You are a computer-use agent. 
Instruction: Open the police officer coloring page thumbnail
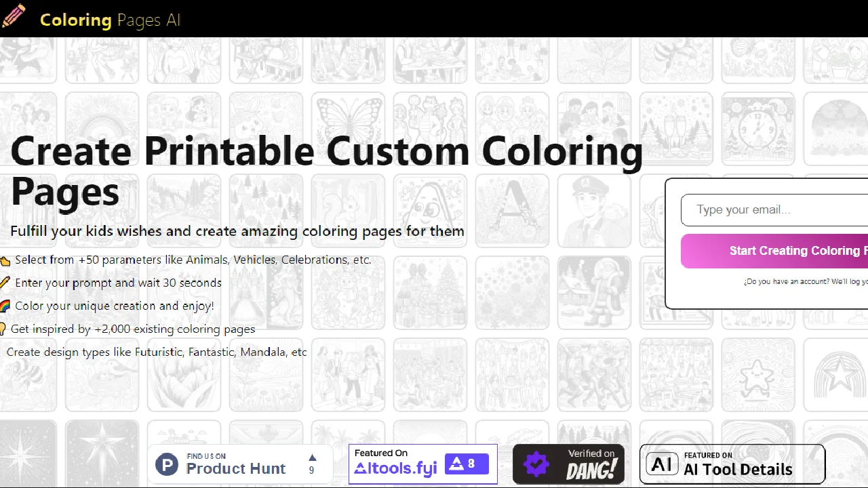594,210
